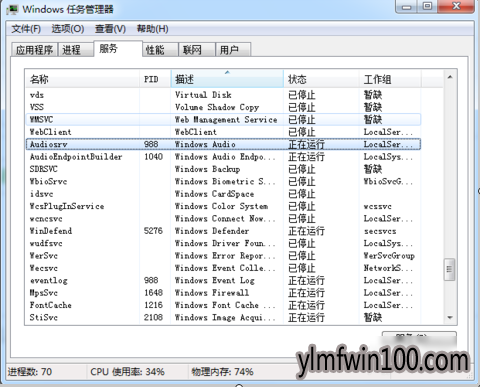
Task: Select the StiSvc service row
Action: (223, 317)
